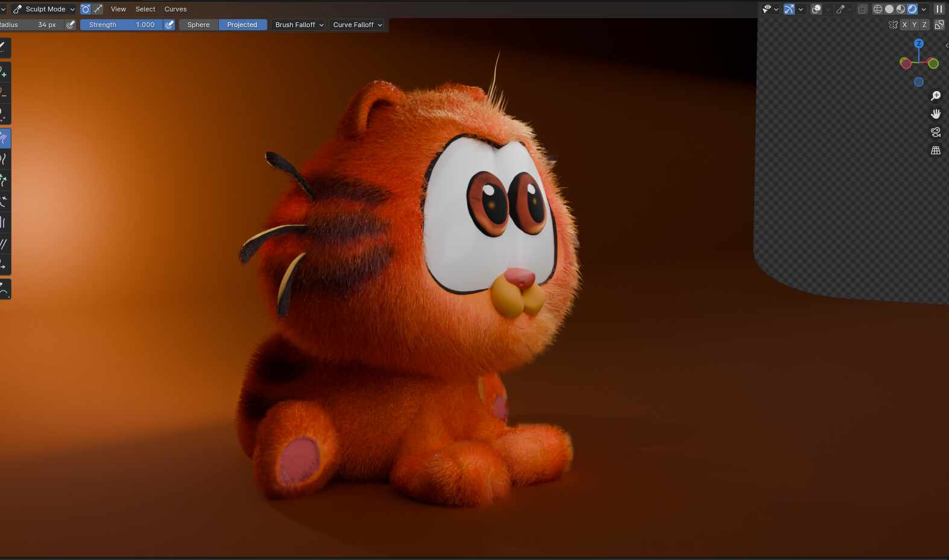Image resolution: width=949 pixels, height=560 pixels.
Task: Click the zoom magnifier viewport icon
Action: click(936, 96)
